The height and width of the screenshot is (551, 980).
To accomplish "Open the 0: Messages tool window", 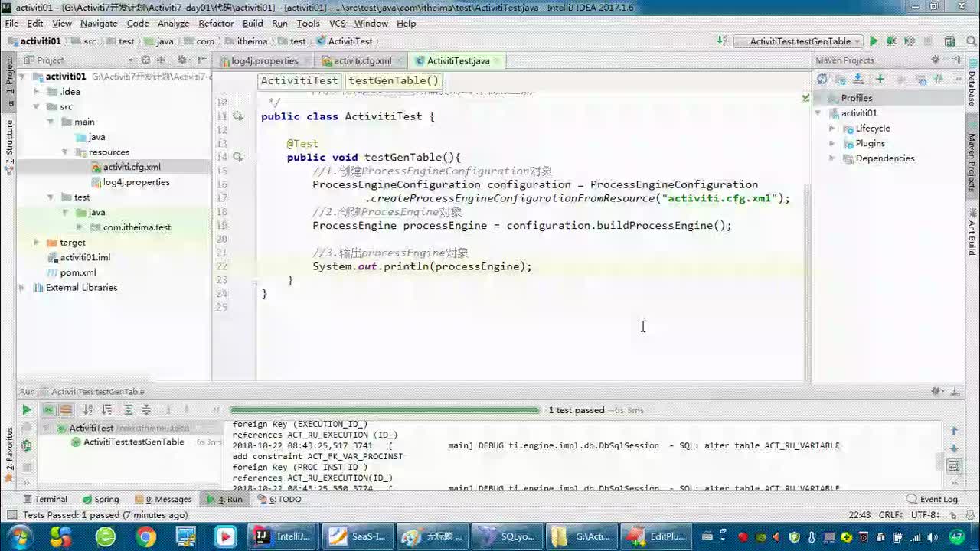I will point(162,499).
